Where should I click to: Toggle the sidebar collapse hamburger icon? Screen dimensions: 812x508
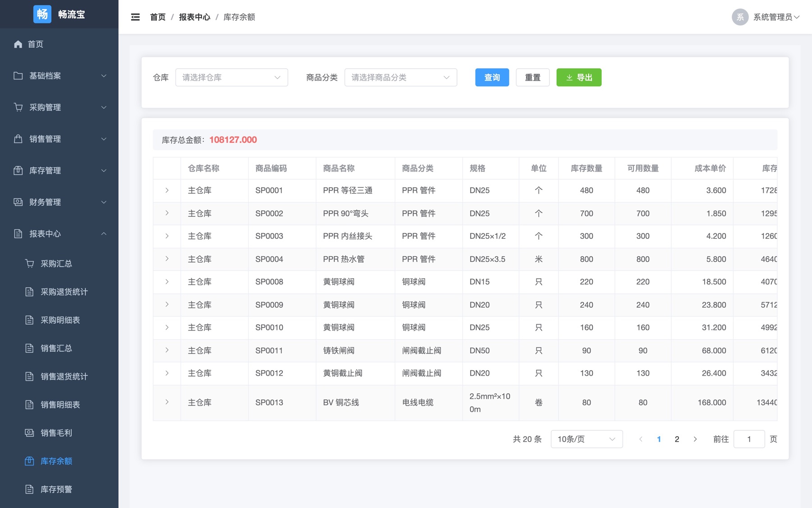click(x=135, y=17)
